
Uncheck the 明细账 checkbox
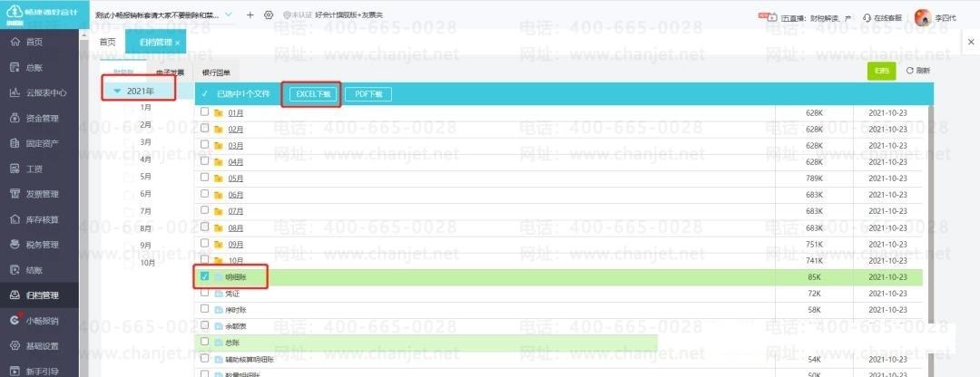coord(204,275)
